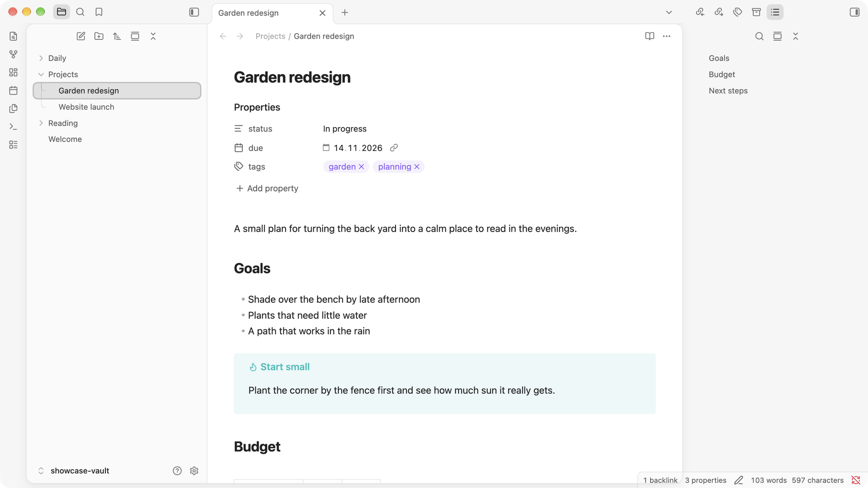Viewport: 868px width, 488px height.
Task: Open the bookmarks sidebar tab
Action: click(x=99, y=12)
